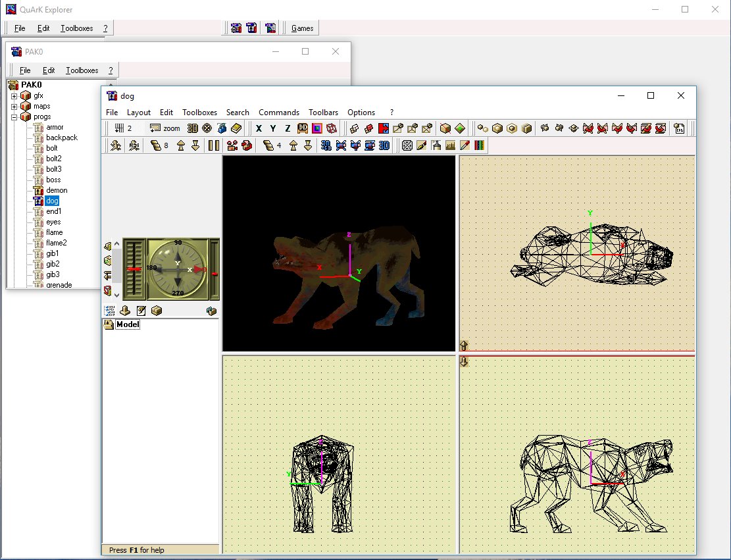
Task: Open the CFG file icon in toolbar
Action: pyautogui.click(x=679, y=128)
